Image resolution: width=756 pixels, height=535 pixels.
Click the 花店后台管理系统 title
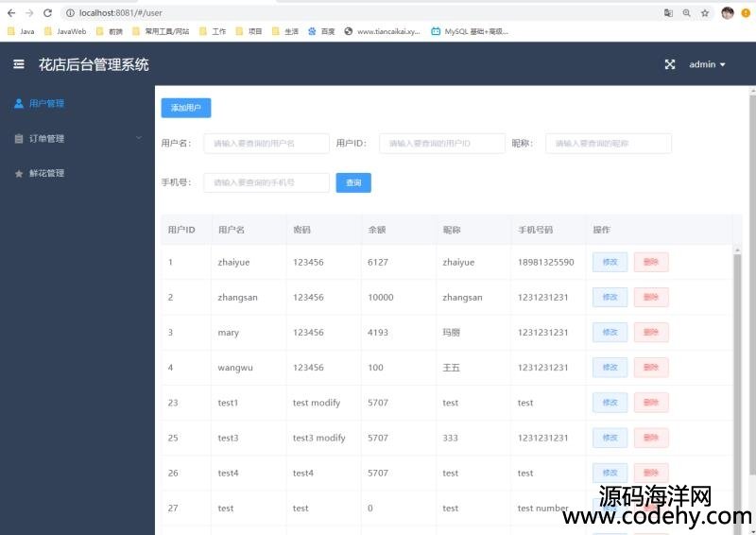point(94,64)
